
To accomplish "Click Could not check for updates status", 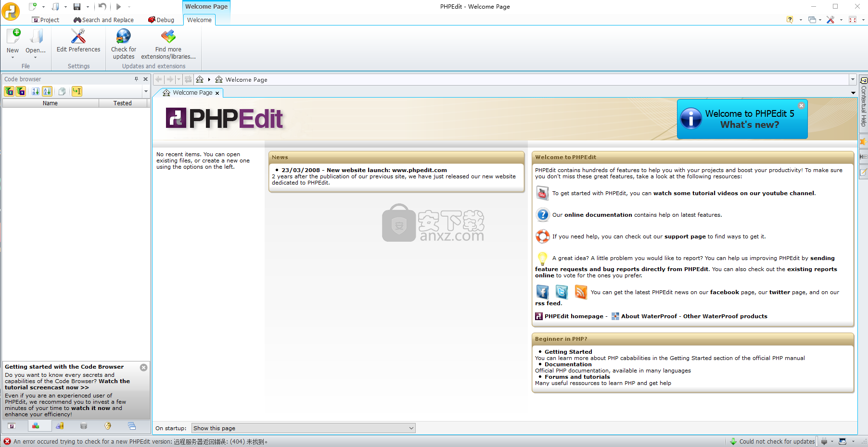I will [x=772, y=441].
